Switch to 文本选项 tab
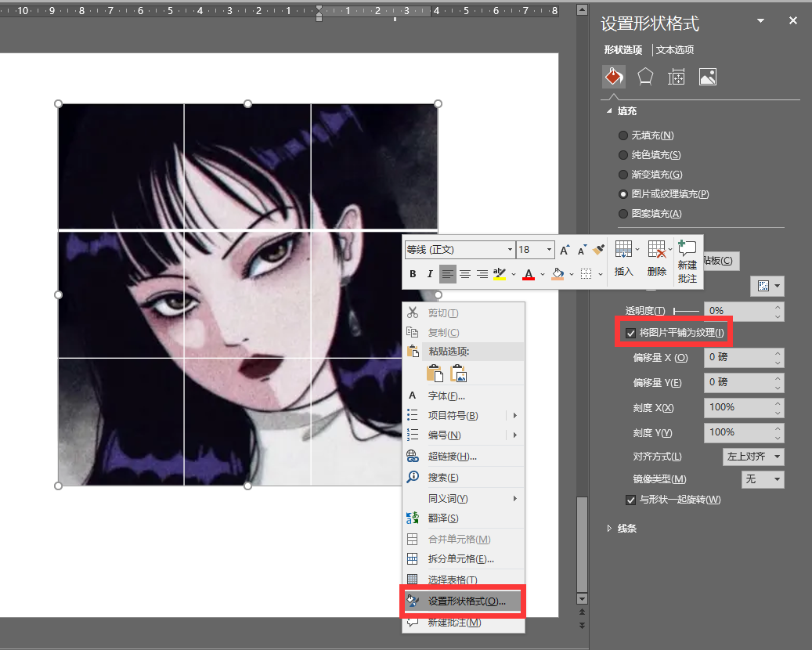812x650 pixels. [x=674, y=49]
